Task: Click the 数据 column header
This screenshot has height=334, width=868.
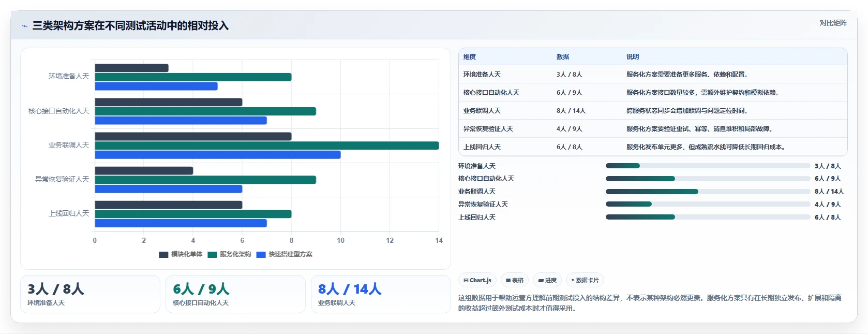Action: pos(563,57)
